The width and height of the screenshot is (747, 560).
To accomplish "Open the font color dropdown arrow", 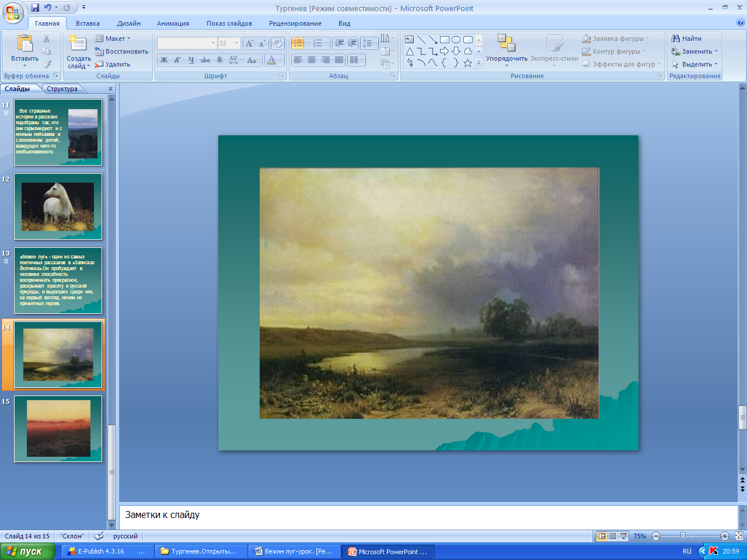I will click(x=281, y=60).
